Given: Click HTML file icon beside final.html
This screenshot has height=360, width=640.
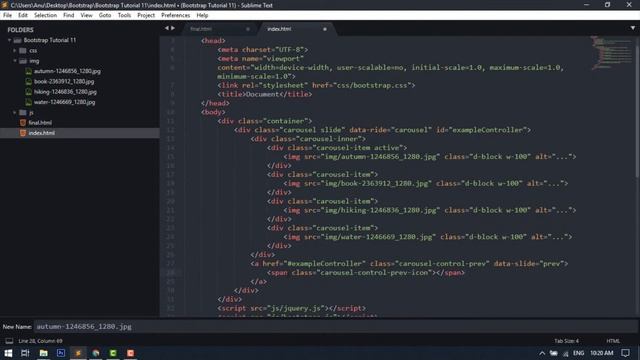Looking at the screenshot, I should click(x=23, y=122).
